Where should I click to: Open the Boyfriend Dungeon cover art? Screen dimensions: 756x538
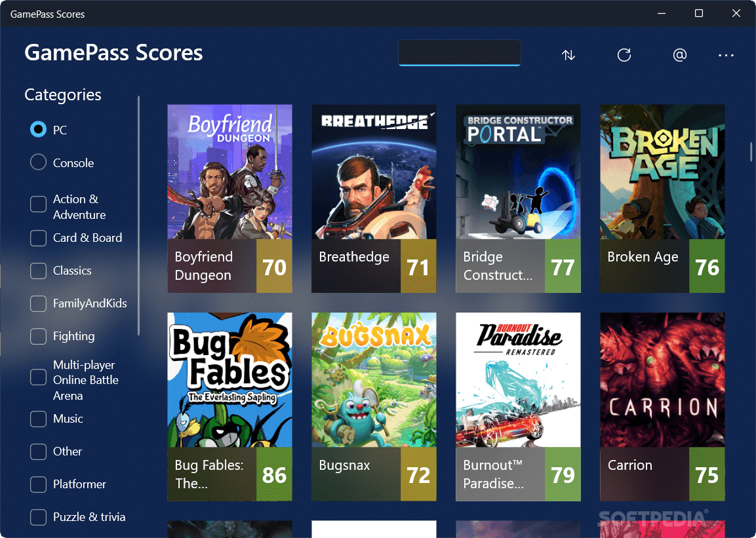click(229, 172)
